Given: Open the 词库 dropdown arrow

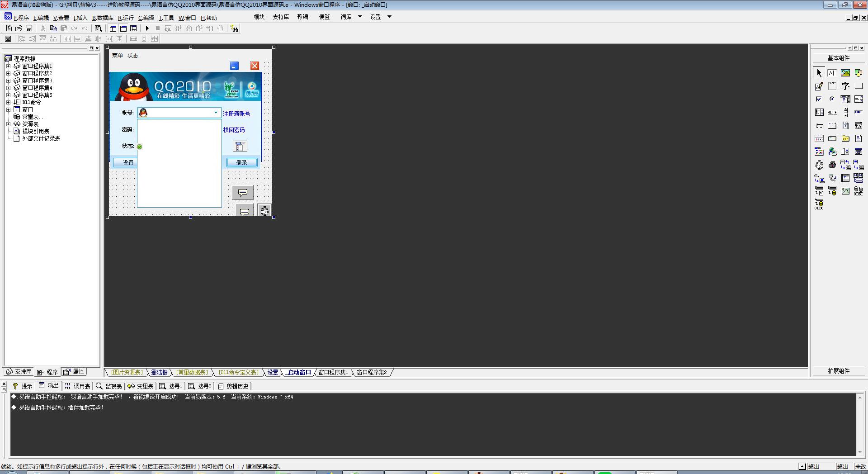Looking at the screenshot, I should (360, 17).
